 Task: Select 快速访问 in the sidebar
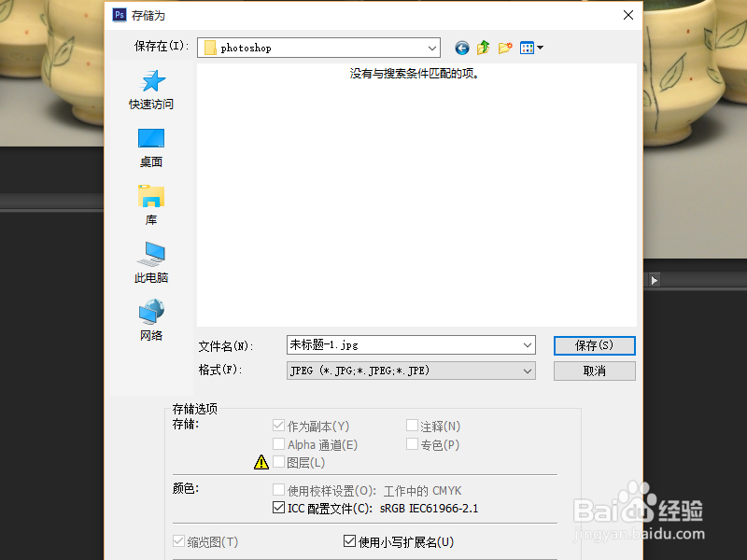(x=150, y=90)
